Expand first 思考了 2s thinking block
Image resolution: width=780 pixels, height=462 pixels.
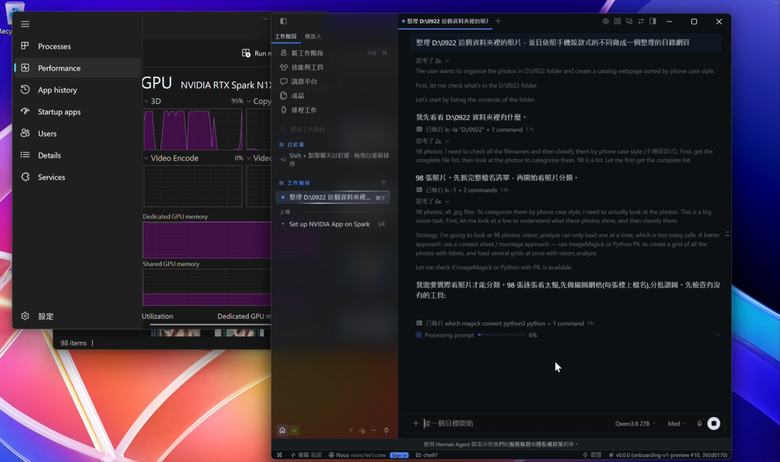point(432,61)
